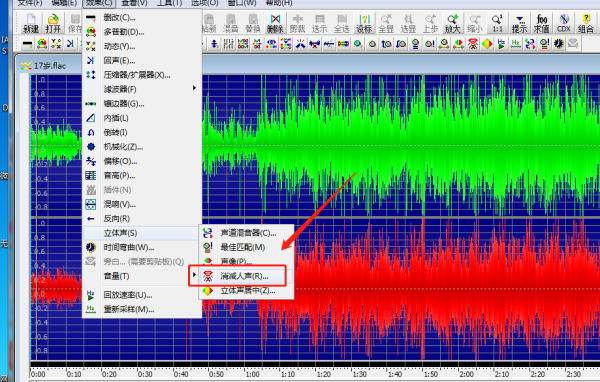Choose the 偏移(O)... menu entry

[142, 161]
